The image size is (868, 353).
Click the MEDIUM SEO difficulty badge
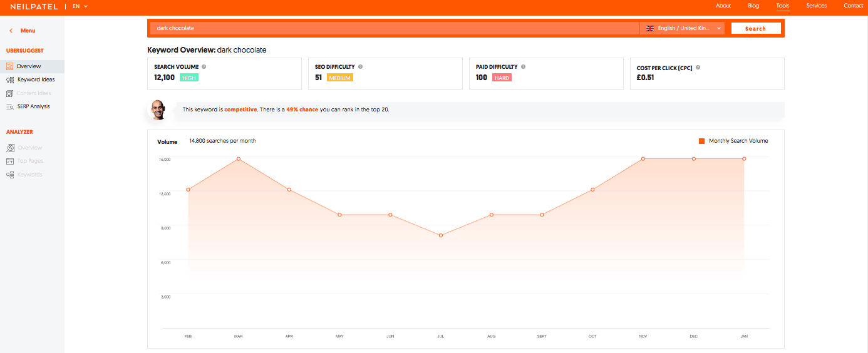340,78
